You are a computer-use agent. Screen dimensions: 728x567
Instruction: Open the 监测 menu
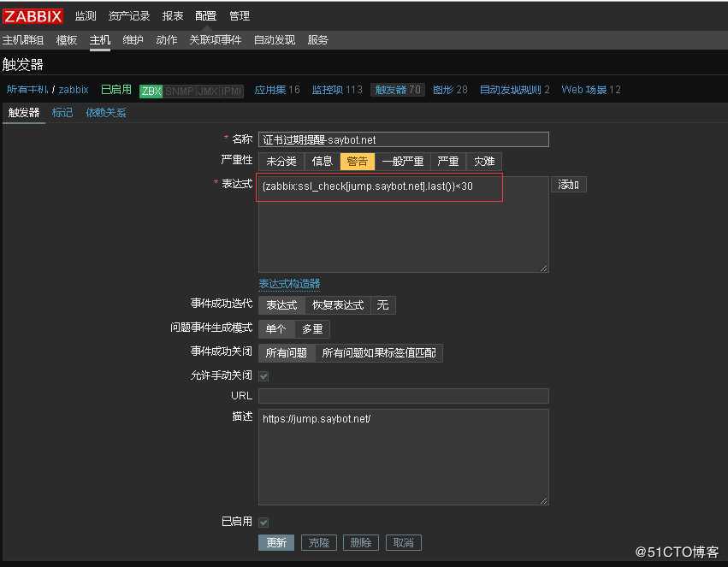(86, 15)
